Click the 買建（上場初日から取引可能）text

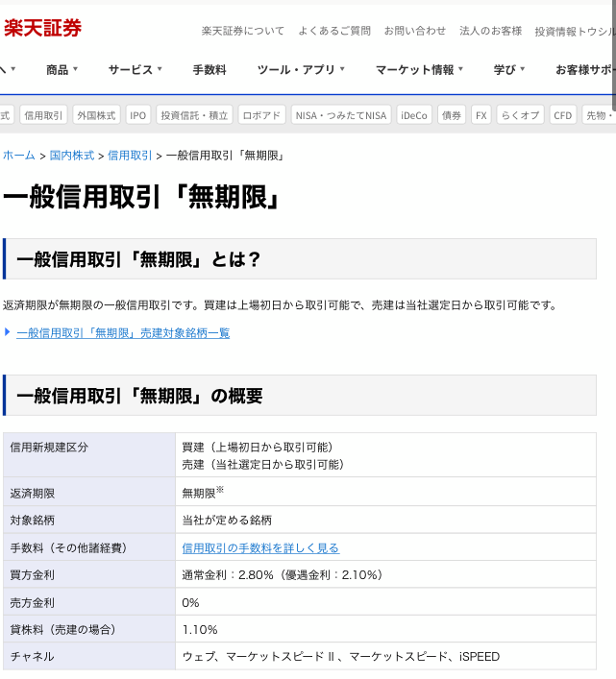(259, 448)
